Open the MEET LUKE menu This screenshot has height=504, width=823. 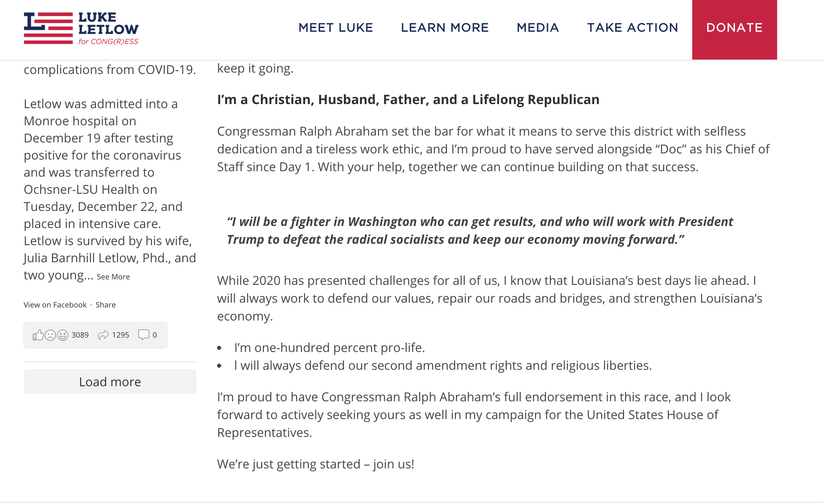(x=335, y=28)
